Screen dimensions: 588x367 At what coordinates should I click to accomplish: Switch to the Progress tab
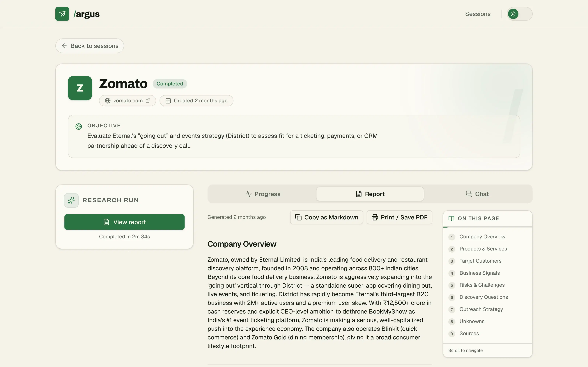click(262, 194)
